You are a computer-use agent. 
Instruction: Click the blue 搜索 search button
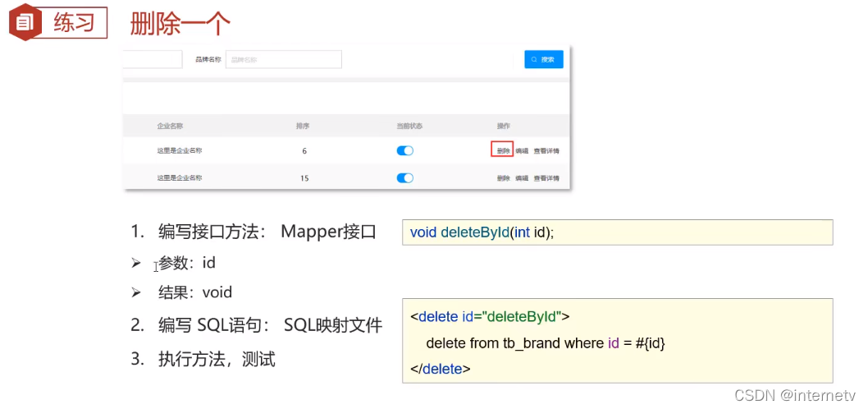(x=544, y=59)
